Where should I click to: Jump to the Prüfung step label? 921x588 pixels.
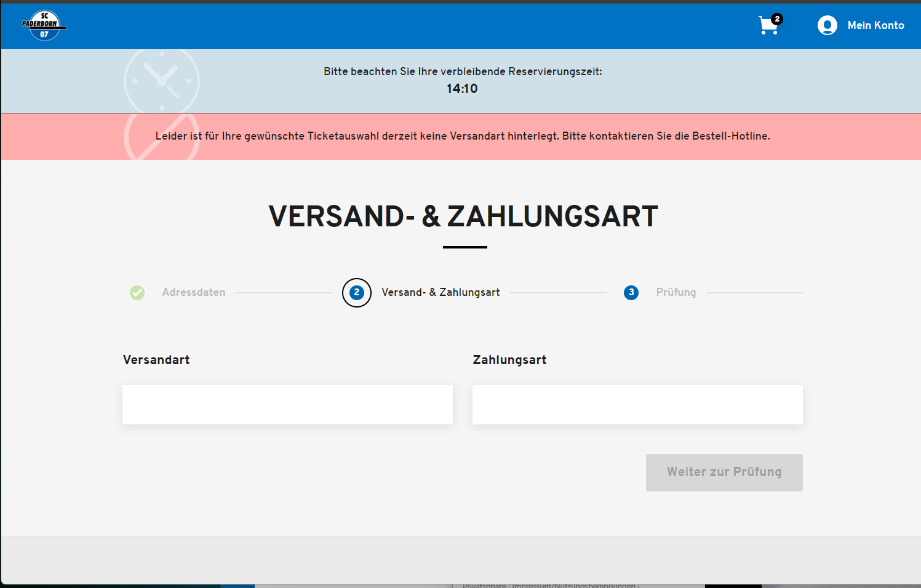tap(676, 293)
